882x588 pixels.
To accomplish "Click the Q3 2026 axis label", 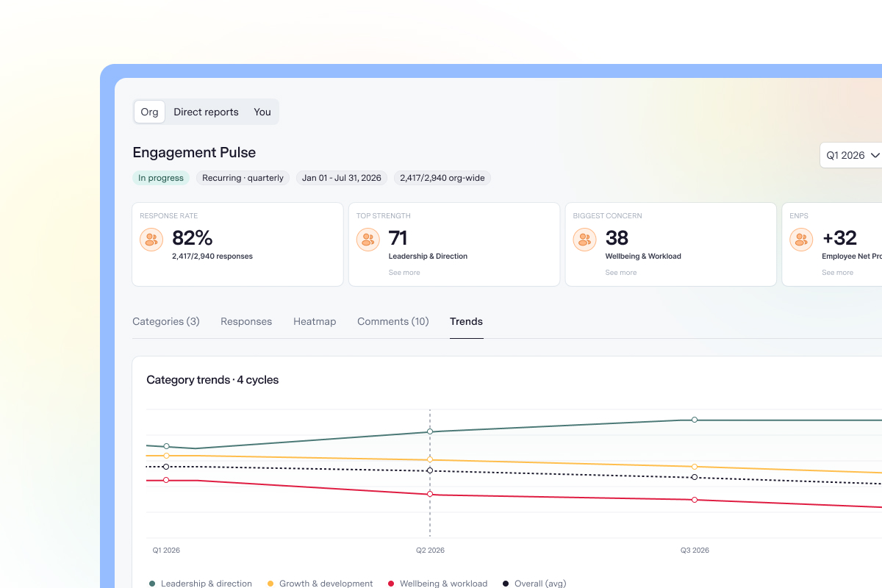I will pos(695,551).
